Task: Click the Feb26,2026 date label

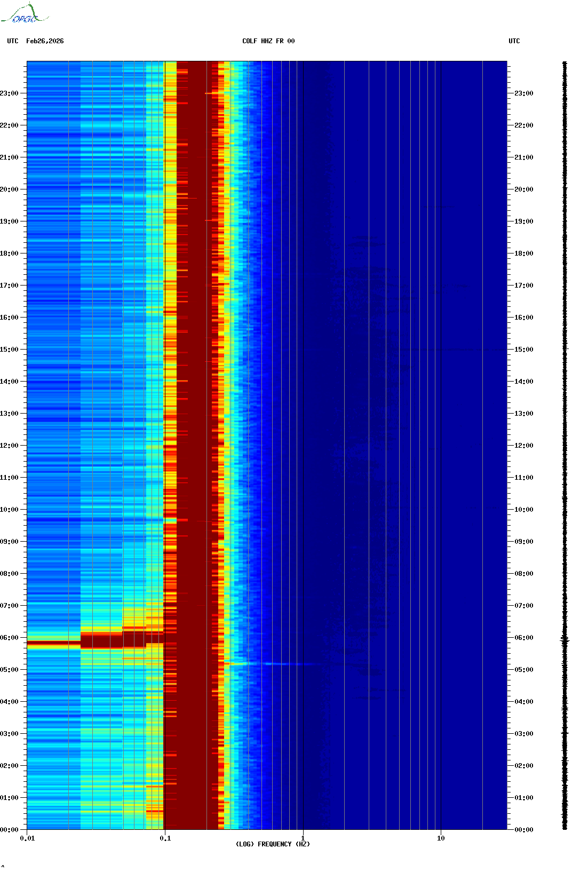Action: 45,41
